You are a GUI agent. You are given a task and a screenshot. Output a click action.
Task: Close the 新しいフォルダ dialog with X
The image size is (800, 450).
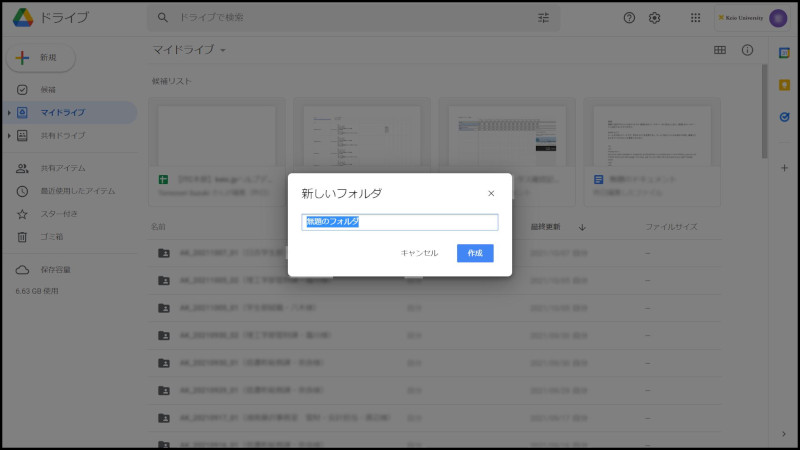[x=491, y=193]
